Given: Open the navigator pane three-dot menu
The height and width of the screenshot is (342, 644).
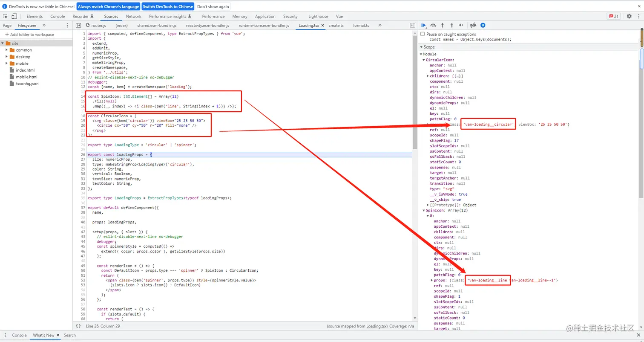Looking at the screenshot, I should [x=67, y=26].
